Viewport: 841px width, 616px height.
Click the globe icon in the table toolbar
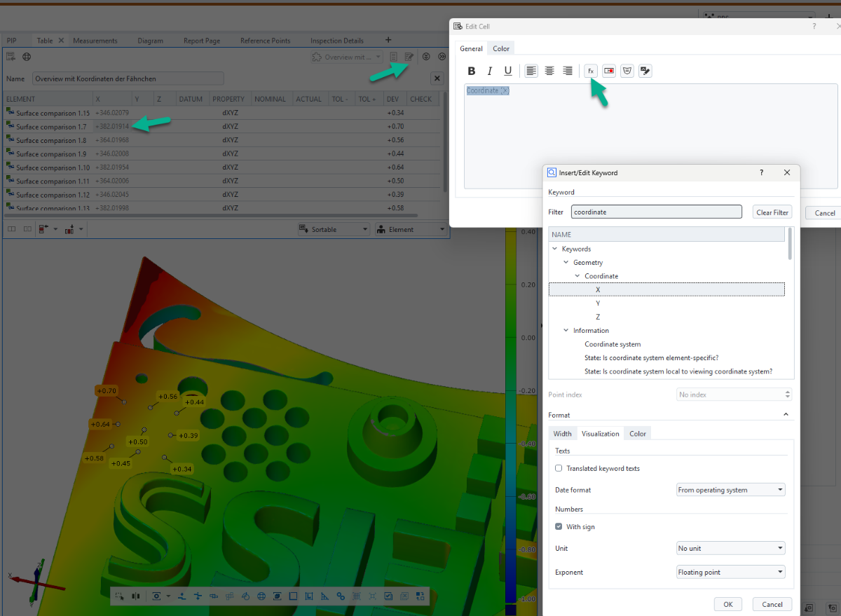coord(27,57)
